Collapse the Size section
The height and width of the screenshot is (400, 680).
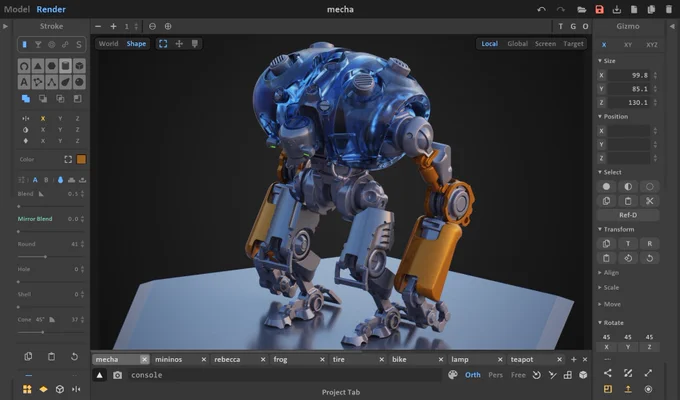tap(607, 61)
